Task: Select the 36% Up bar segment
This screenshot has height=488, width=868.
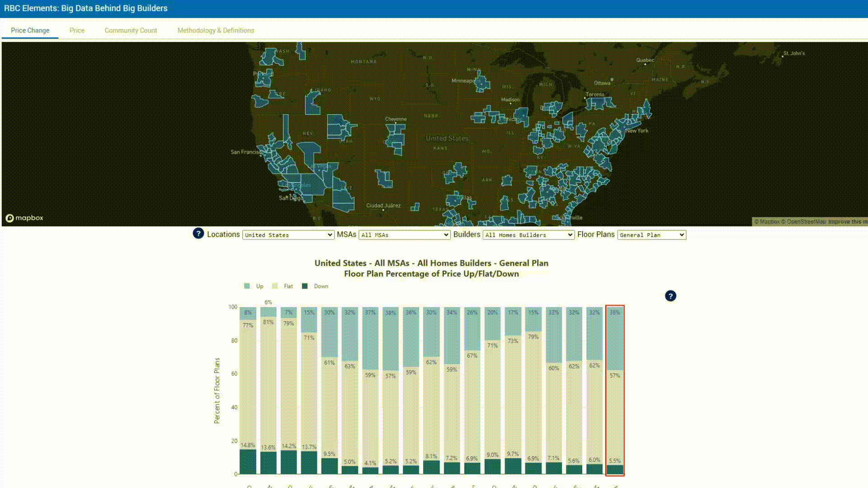Action: 411,337
